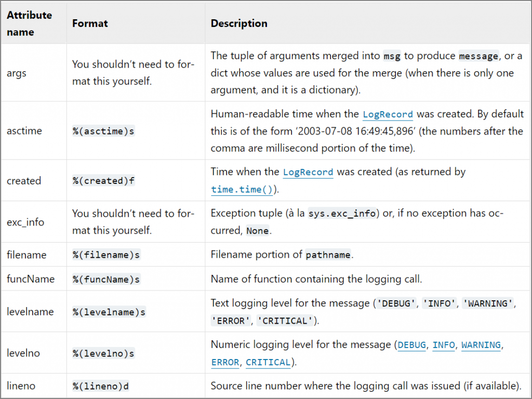
Task: Click the "Attribute name" column header
Action: (x=30, y=23)
